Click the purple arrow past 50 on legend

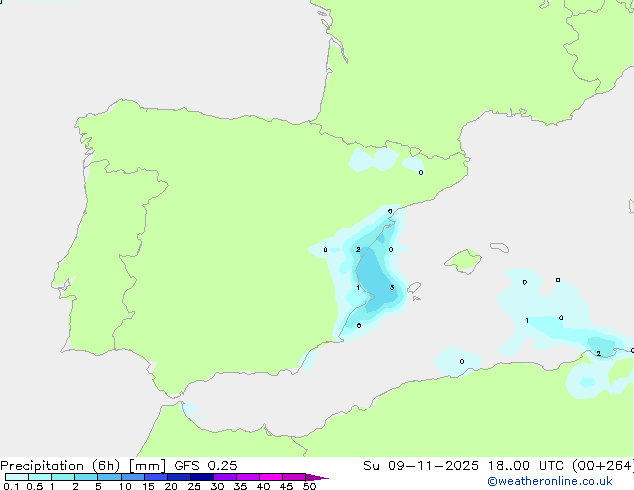click(317, 477)
